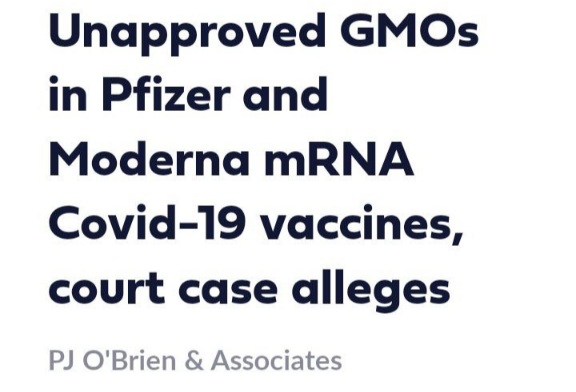The height and width of the screenshot is (392, 576).
Task: Click the word "vaccines," in the headline
Action: pyautogui.click(x=360, y=225)
